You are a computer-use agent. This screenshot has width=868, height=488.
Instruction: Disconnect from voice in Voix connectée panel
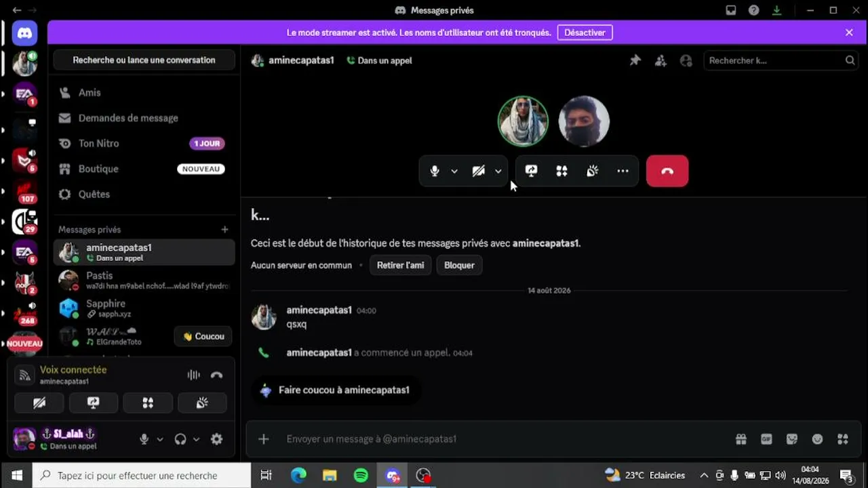216,375
